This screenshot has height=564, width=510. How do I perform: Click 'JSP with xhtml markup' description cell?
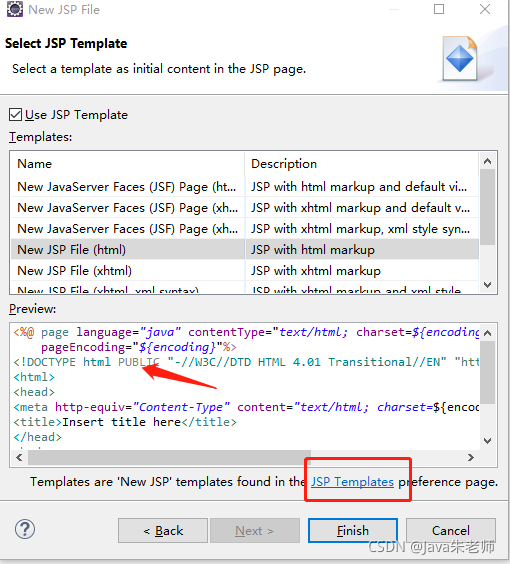(361, 270)
